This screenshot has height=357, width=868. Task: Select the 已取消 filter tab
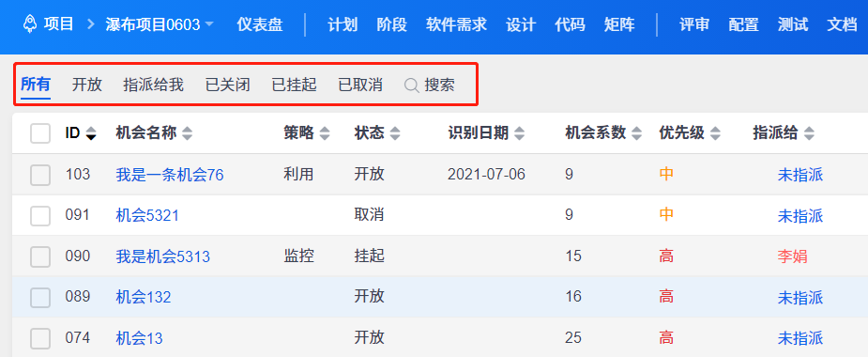tap(360, 85)
